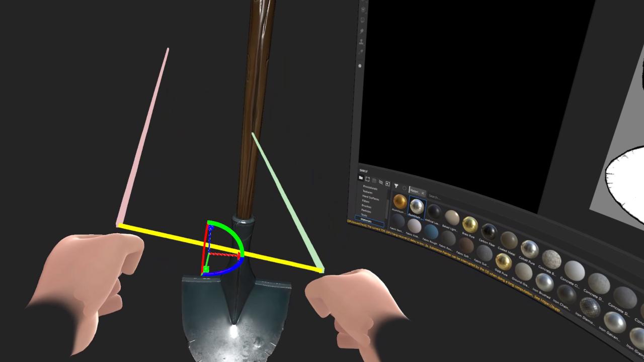This screenshot has height=362, width=644.
Task: Open the Brushes shelf category
Action: [366, 206]
